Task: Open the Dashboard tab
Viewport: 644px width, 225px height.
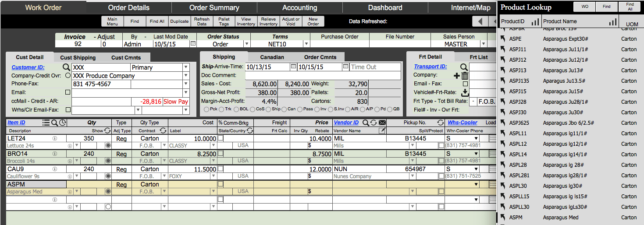Action: click(385, 7)
